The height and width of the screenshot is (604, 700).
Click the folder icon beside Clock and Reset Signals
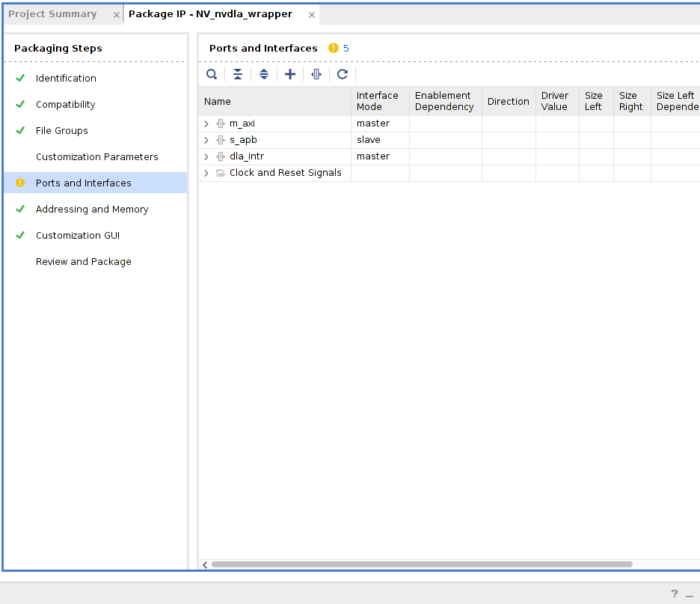[219, 172]
